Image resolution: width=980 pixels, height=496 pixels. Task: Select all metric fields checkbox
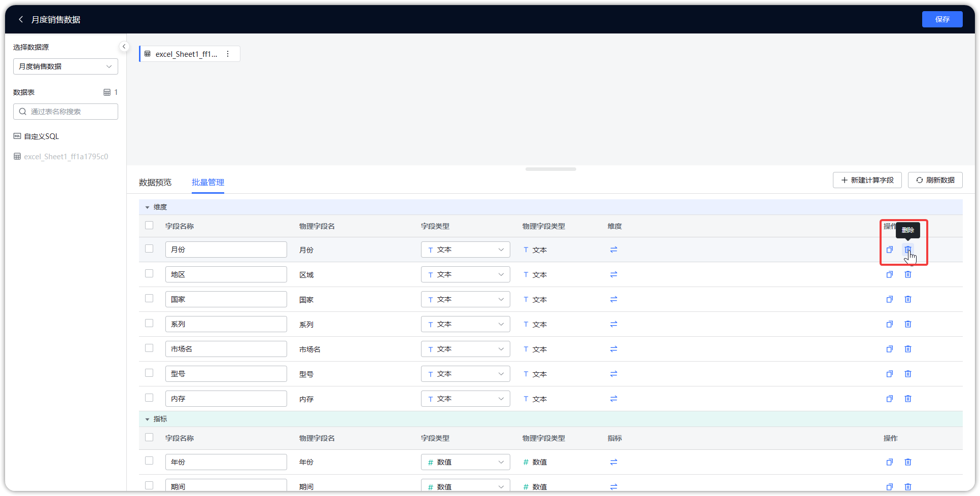point(149,437)
